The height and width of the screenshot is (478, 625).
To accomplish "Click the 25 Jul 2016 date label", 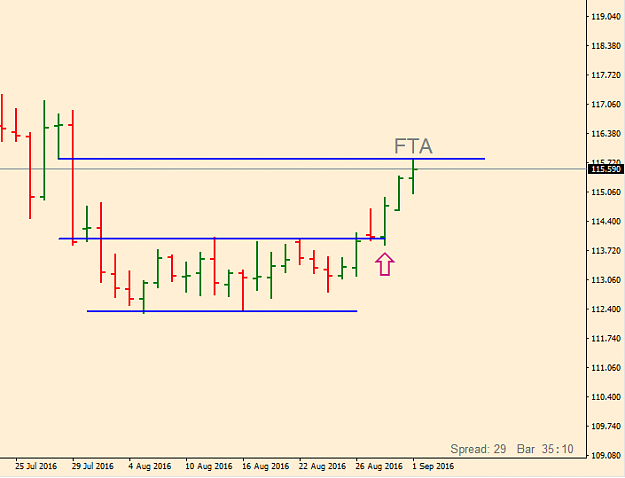I will (36, 466).
